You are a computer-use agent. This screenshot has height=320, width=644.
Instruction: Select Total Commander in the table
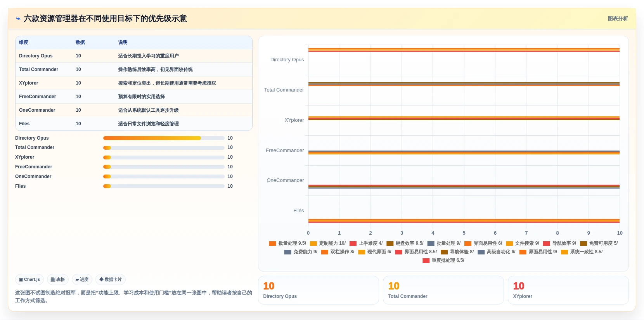(38, 69)
